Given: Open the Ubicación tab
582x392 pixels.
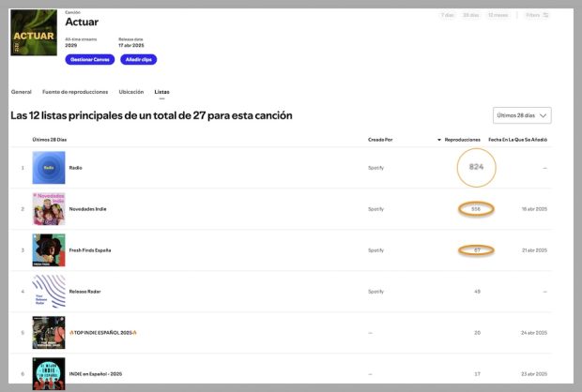Looking at the screenshot, I should [x=131, y=92].
